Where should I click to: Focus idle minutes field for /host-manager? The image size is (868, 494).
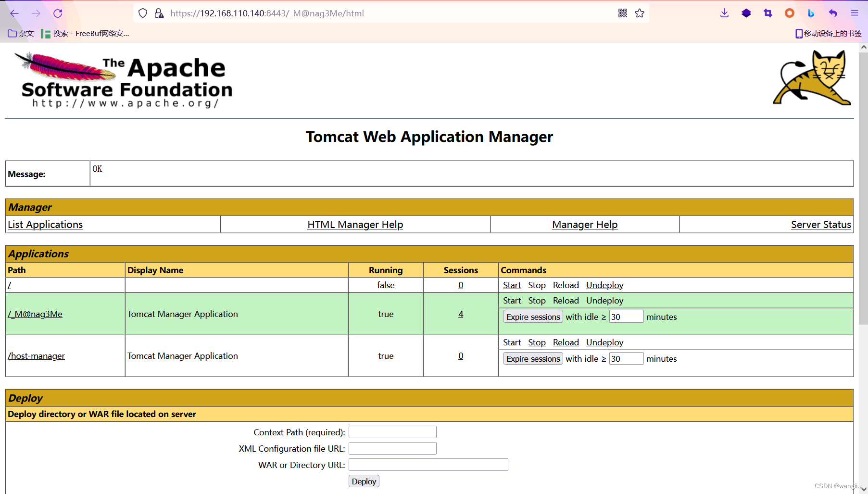click(x=627, y=358)
